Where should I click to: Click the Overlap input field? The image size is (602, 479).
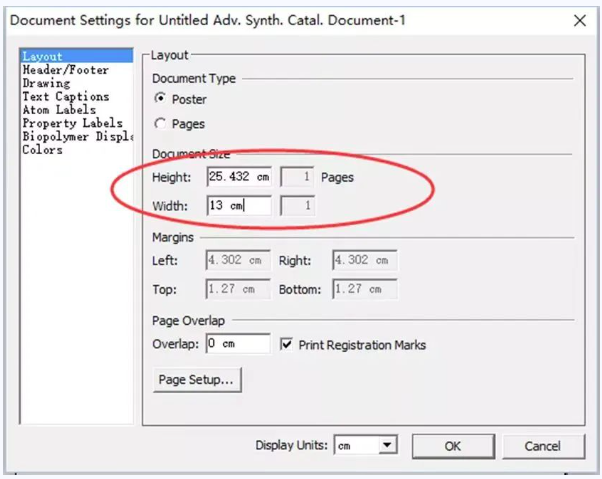(x=238, y=344)
